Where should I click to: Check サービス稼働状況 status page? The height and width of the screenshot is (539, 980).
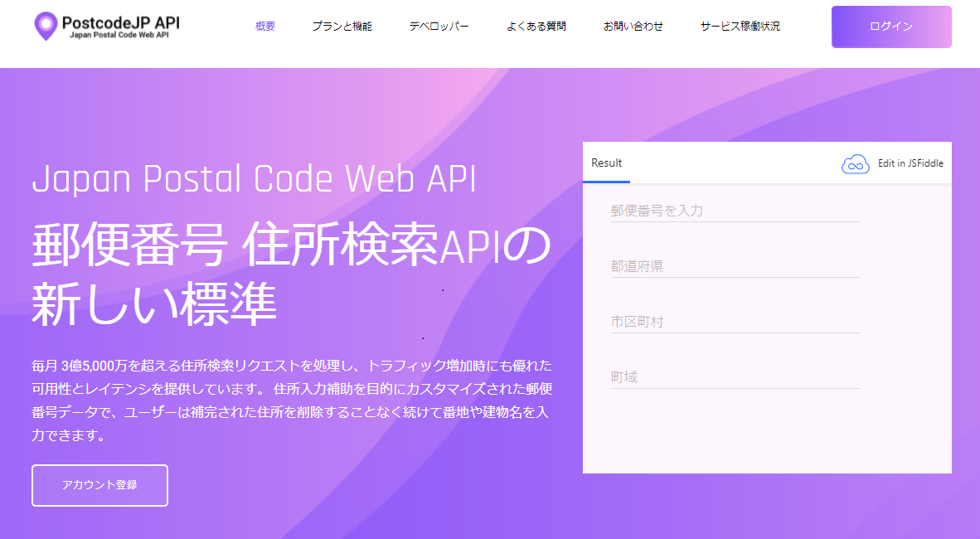pos(739,26)
